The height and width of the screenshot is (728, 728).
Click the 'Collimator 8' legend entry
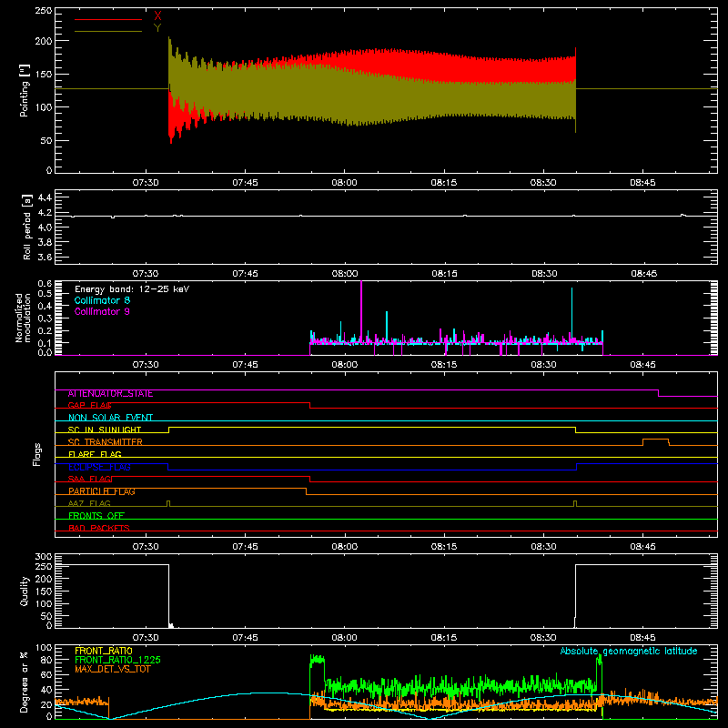[x=102, y=300]
